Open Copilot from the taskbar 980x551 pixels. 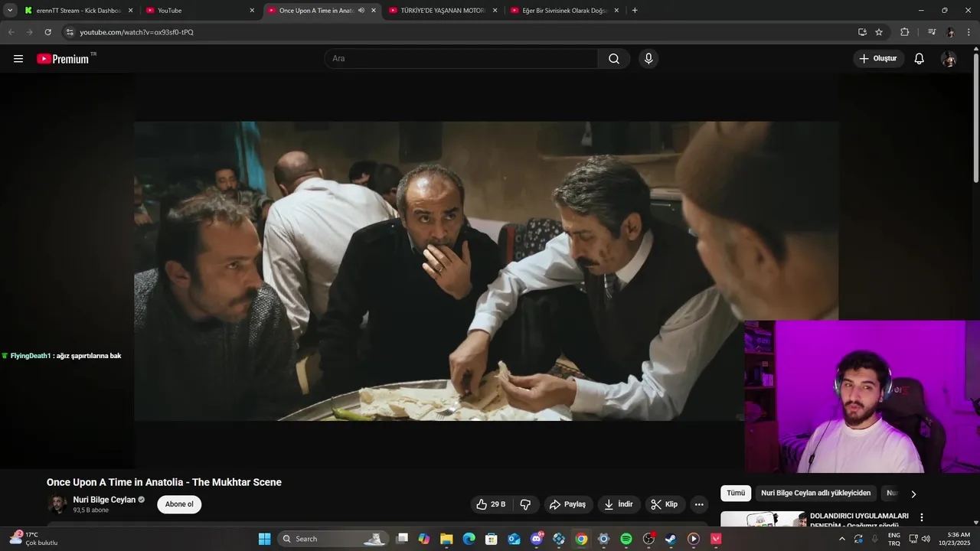click(x=424, y=539)
